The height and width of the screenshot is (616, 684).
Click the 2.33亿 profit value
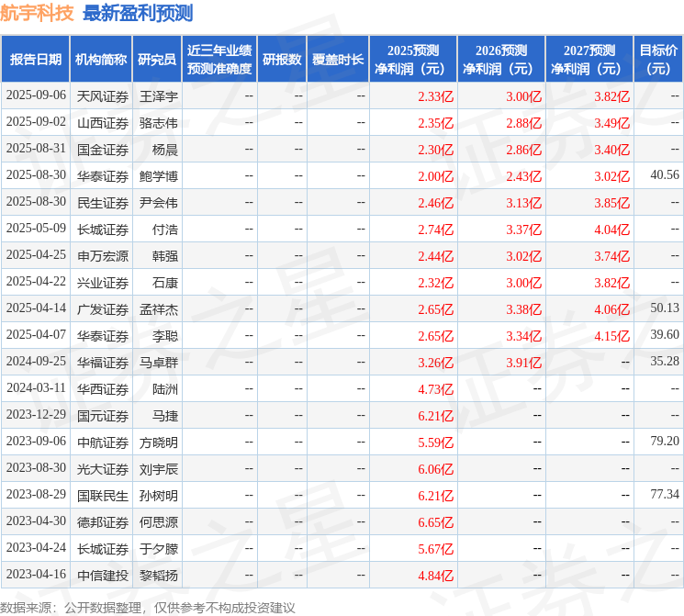point(436,96)
